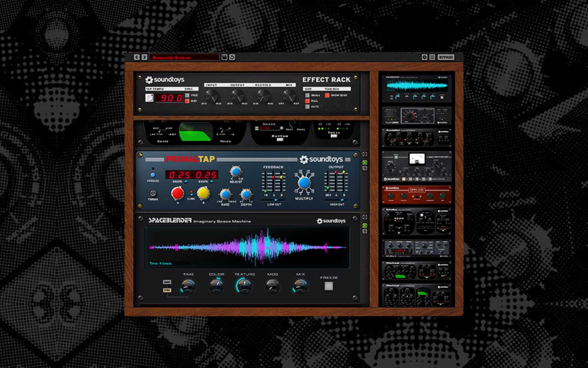Screen dimensions: 588x368
Task: Click the SpaceBlender TIME knob
Action: click(188, 286)
